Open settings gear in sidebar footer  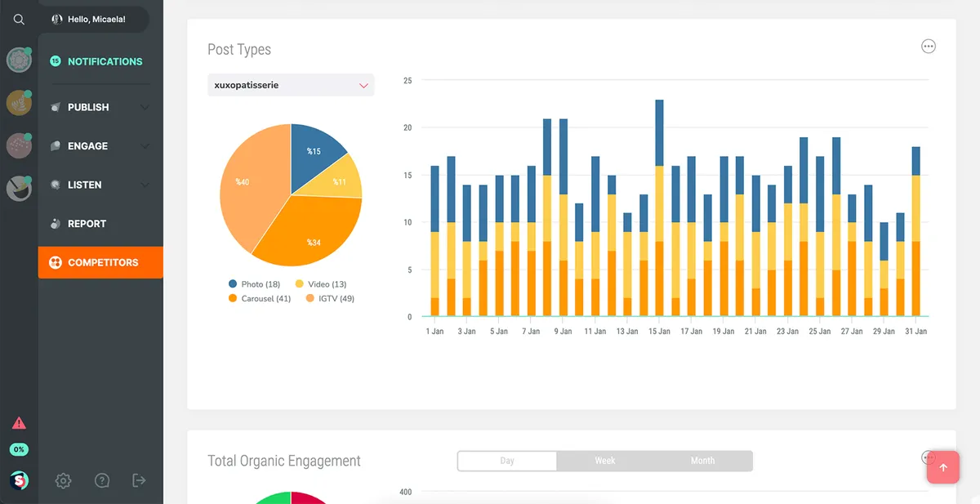[x=63, y=480]
